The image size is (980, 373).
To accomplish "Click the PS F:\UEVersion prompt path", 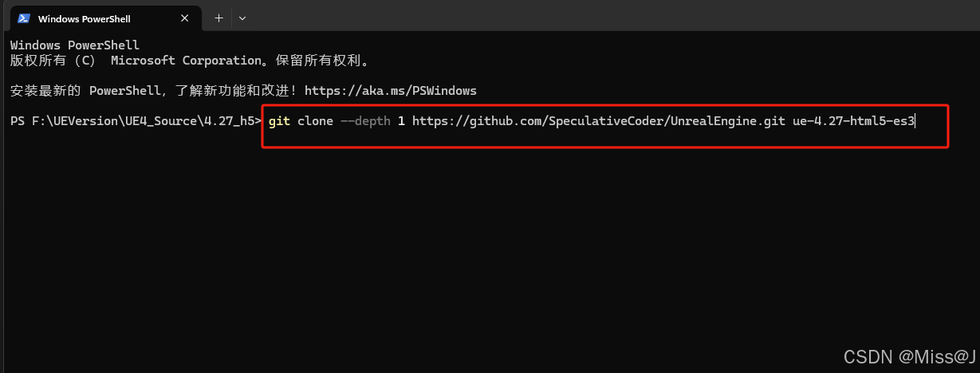I will 136,121.
